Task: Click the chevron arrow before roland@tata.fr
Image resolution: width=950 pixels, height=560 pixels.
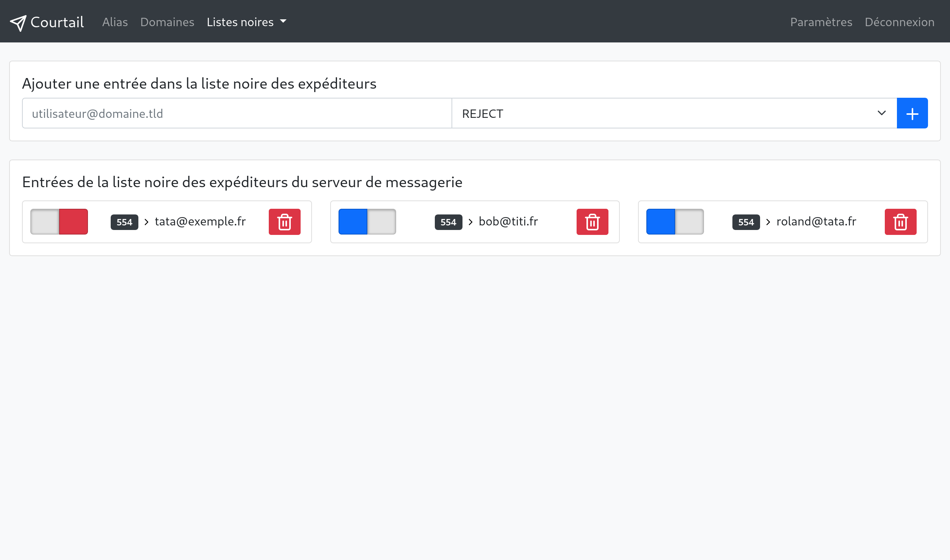Action: coord(768,222)
